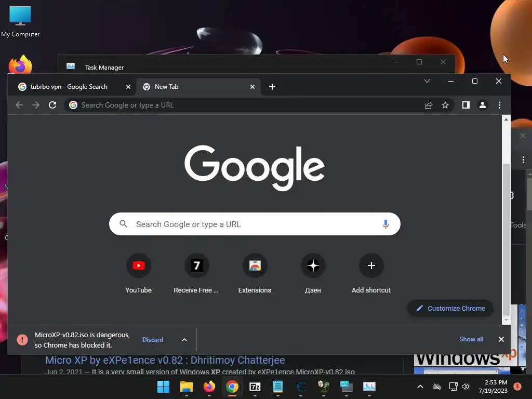The width and height of the screenshot is (532, 399).
Task: Select My Computer desktop icon
Action: tap(20, 21)
